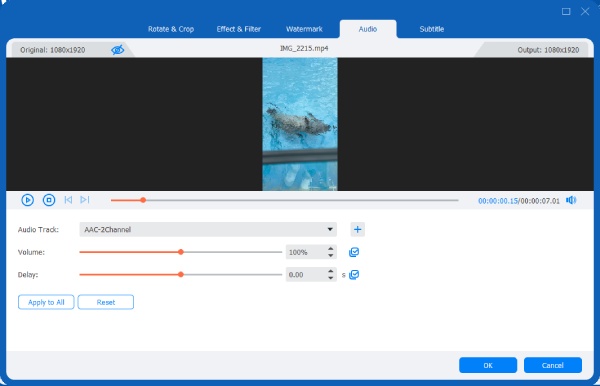Switch to Rotate & Crop tab
The image size is (600, 386).
(171, 29)
